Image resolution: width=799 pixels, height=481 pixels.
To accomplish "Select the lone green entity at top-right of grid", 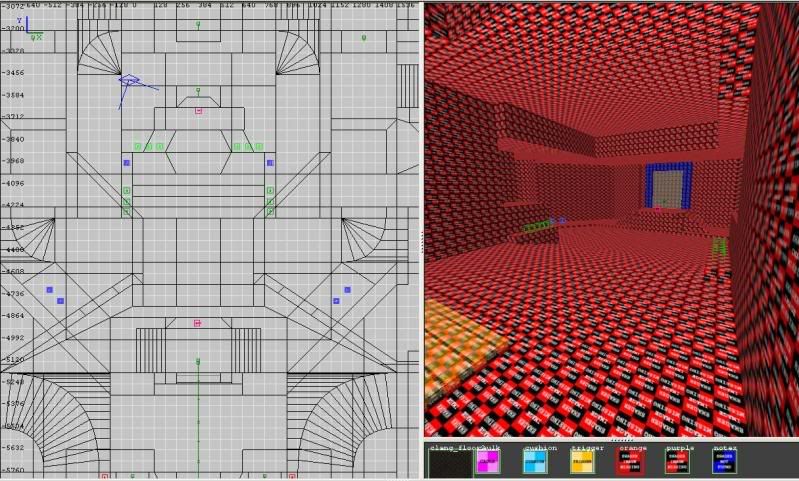I will point(363,38).
